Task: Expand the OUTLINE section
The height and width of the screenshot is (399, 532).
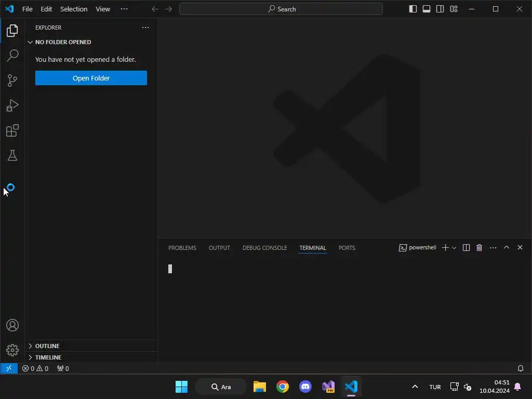Action: 91,345
